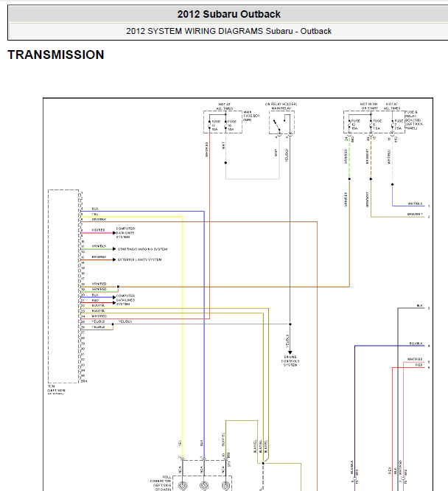Click the BLU wire label at TCM pin 20
The height and width of the screenshot is (491, 448).
(x=95, y=295)
